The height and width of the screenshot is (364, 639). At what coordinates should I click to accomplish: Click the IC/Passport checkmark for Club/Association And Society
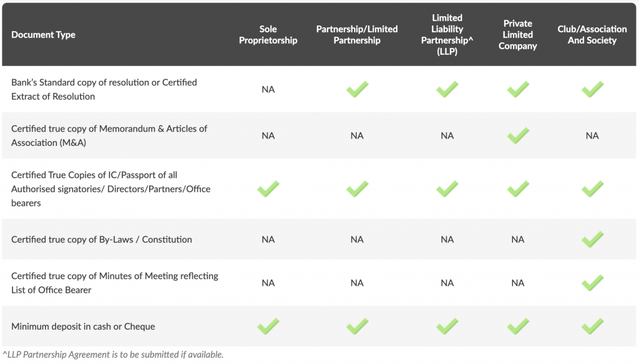pyautogui.click(x=593, y=189)
